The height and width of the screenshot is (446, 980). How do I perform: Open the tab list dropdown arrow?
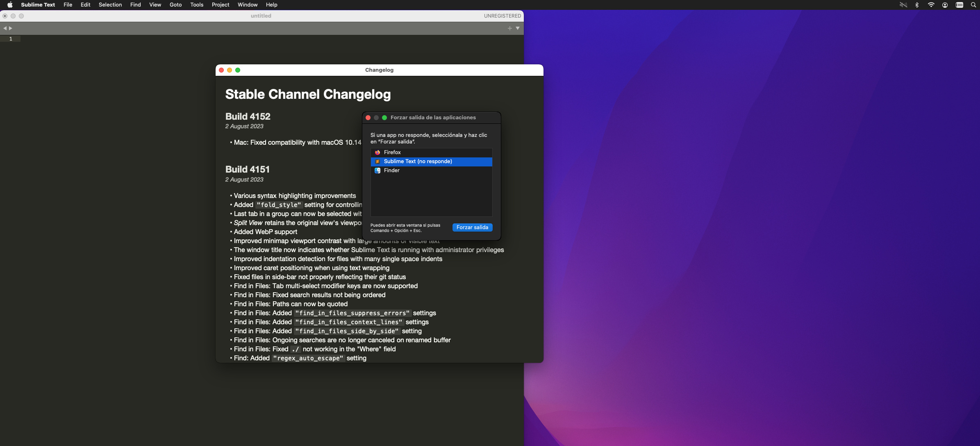(x=518, y=28)
